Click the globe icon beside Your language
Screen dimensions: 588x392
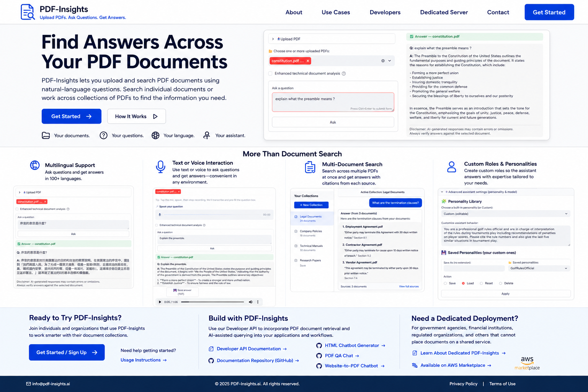[x=155, y=136]
